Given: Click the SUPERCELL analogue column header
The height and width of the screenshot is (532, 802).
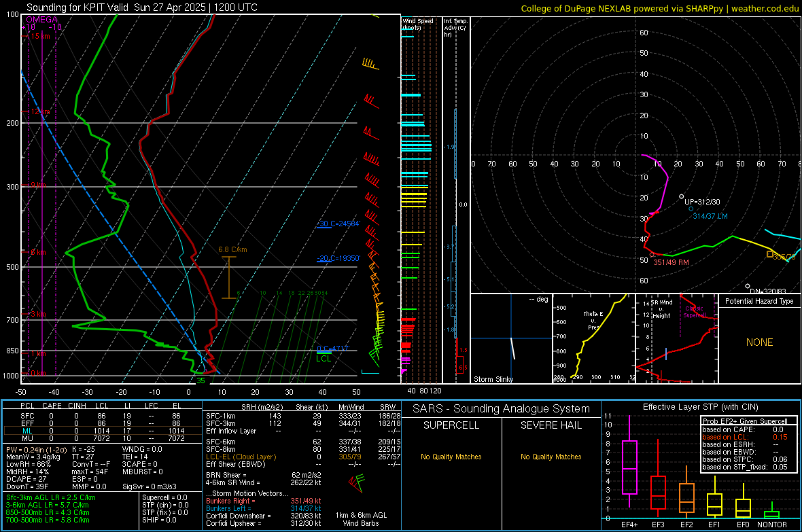Looking at the screenshot, I should (451, 425).
